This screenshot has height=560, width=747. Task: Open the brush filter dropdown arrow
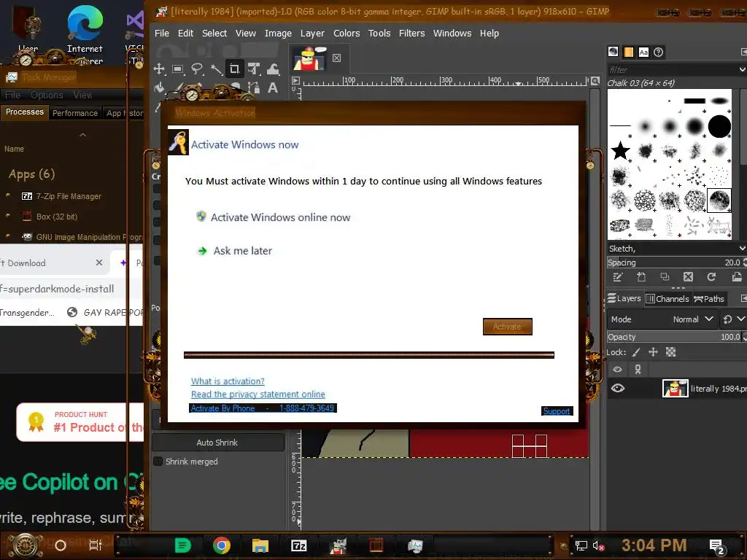742,69
